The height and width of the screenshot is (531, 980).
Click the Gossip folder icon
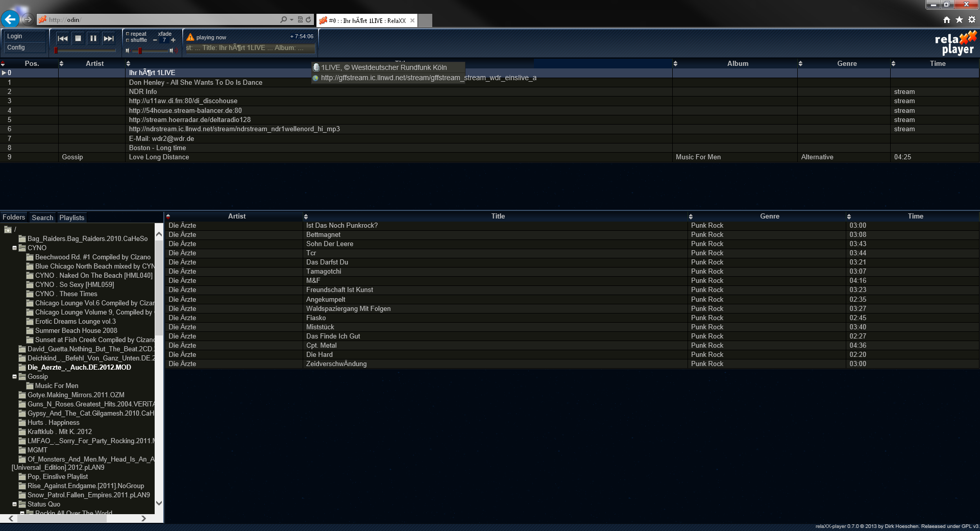pyautogui.click(x=22, y=376)
